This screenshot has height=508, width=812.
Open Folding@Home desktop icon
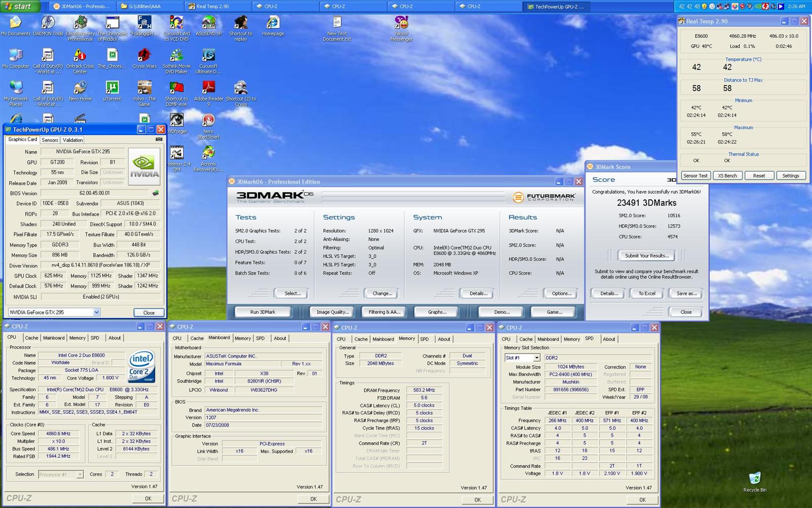(144, 26)
